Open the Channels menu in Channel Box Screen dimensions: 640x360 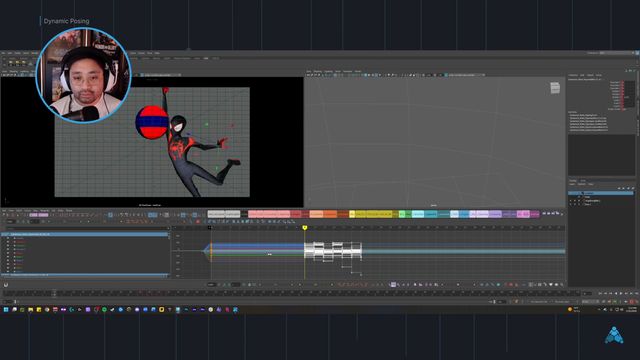point(573,75)
